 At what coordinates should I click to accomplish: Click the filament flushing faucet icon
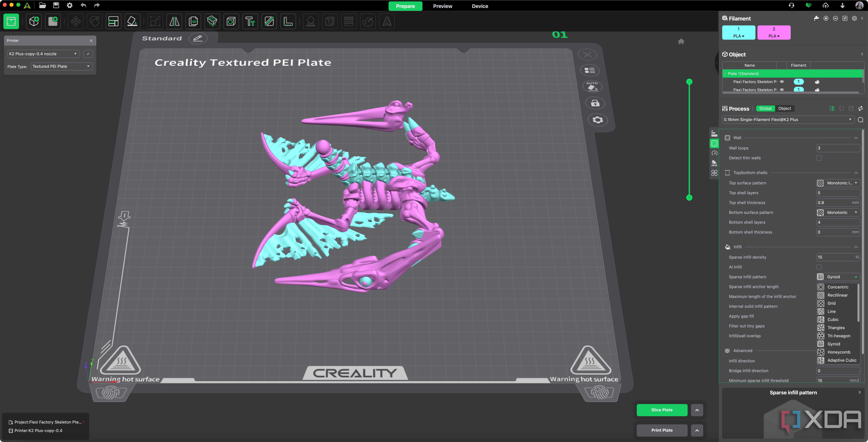click(816, 18)
